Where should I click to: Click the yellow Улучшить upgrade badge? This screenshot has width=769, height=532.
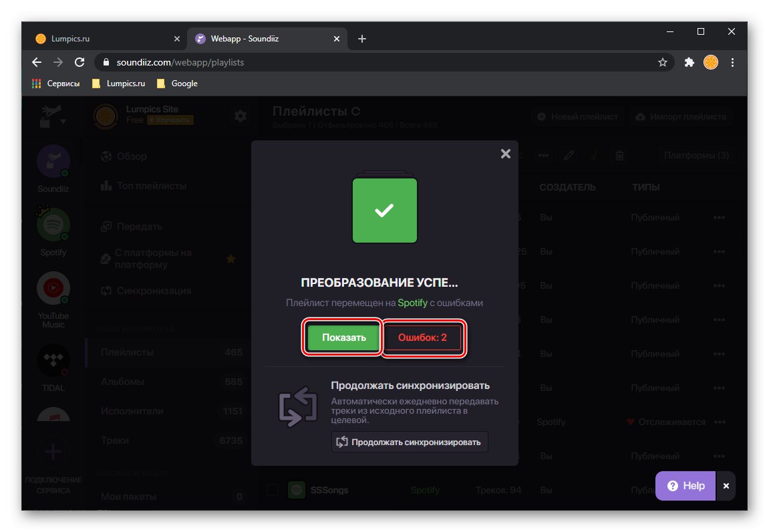coord(170,120)
